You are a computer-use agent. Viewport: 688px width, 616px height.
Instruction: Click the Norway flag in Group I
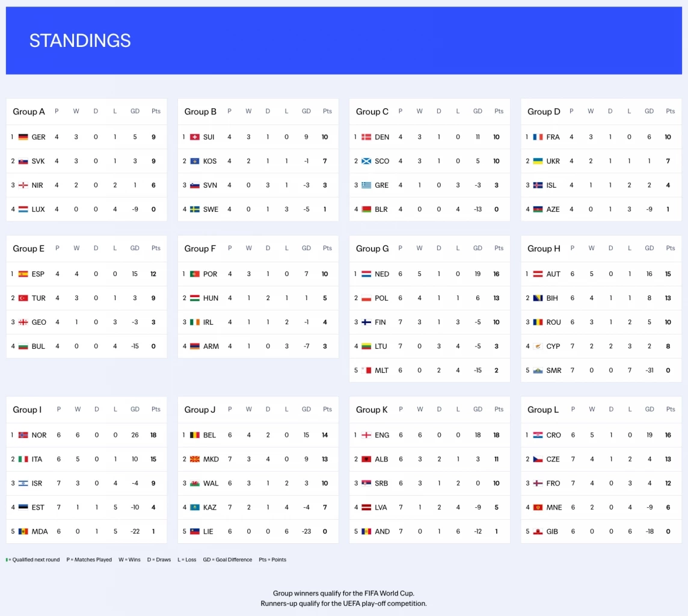coord(23,436)
